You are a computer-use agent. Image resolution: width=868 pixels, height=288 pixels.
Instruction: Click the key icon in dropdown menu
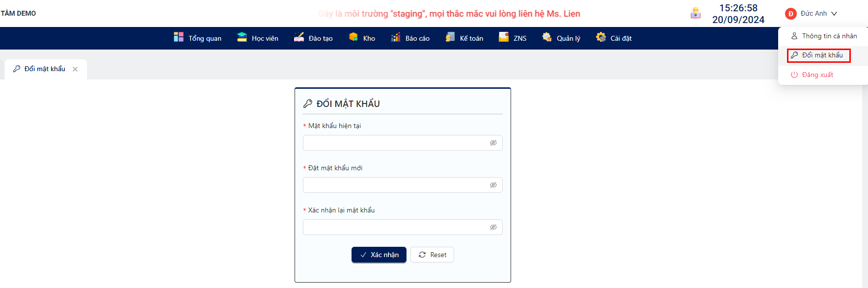click(794, 55)
